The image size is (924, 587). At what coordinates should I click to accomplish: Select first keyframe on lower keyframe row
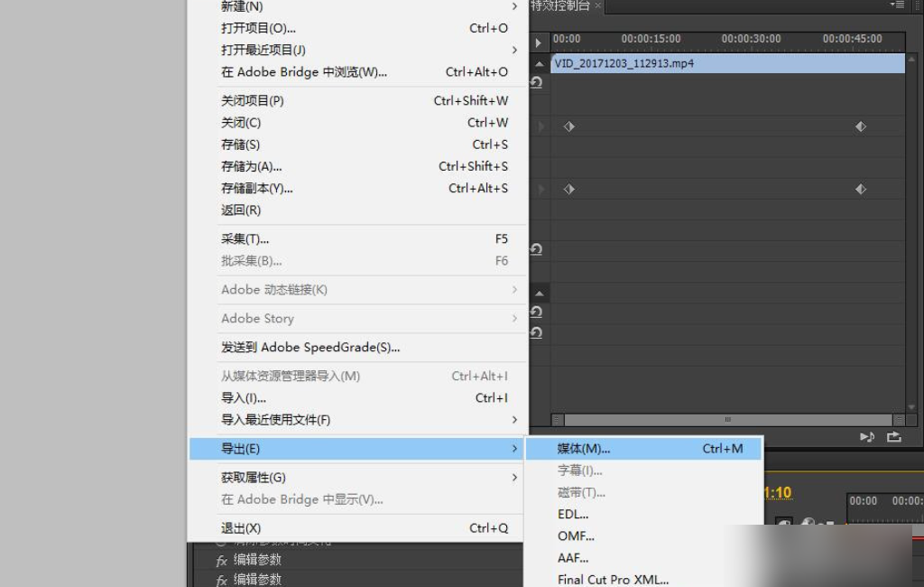[569, 189]
